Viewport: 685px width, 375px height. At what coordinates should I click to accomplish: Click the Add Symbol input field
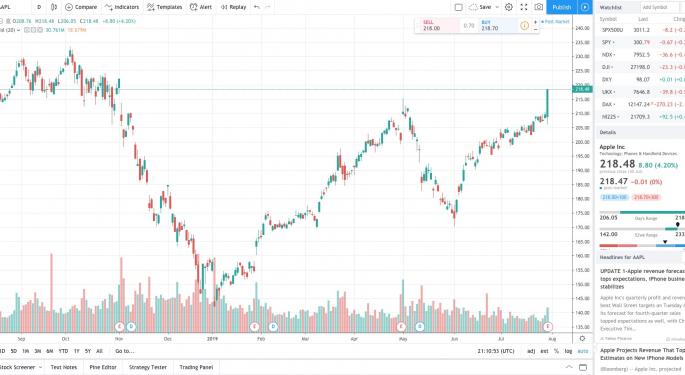tap(662, 7)
